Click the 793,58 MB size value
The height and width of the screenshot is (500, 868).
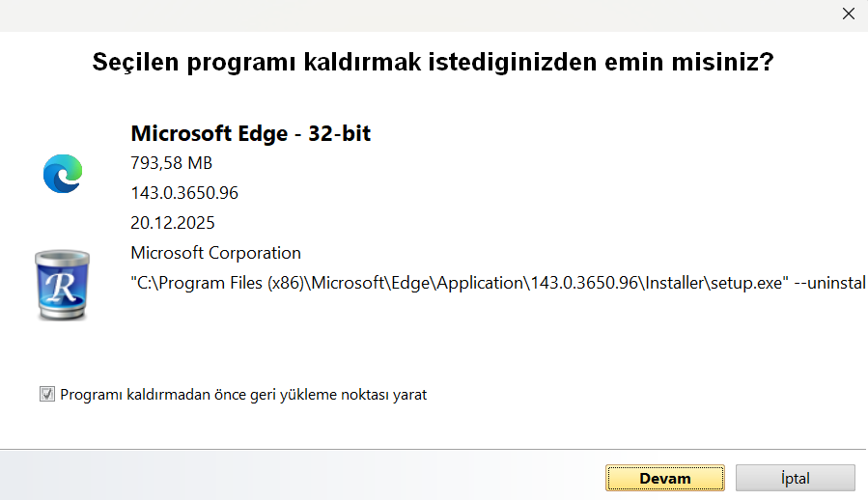click(171, 162)
